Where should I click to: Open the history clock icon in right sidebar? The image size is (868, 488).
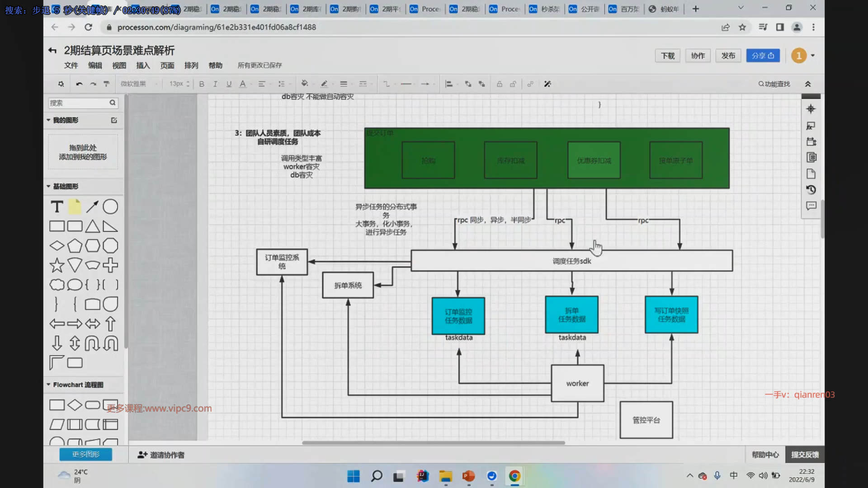811,190
